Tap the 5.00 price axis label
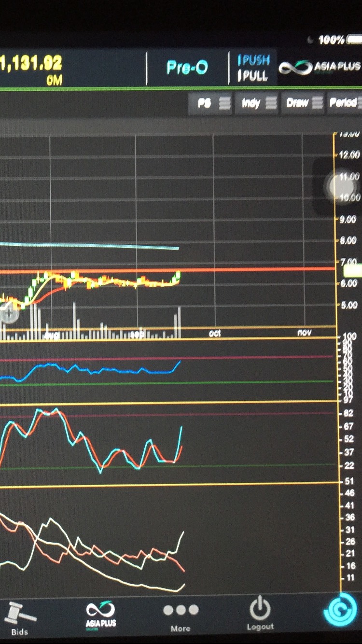Screen dimensions: 362x644 [349, 305]
